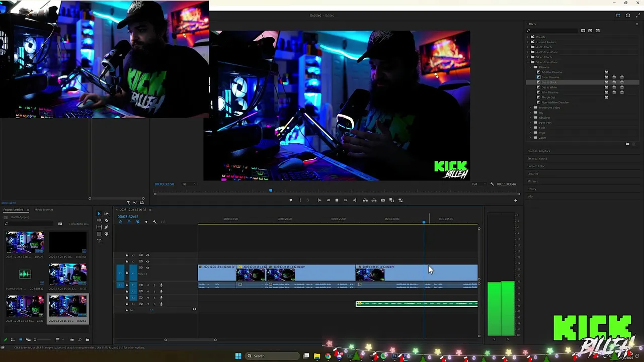Select the Cross Dissolve transition
Image resolution: width=644 pixels, height=362 pixels.
550,77
